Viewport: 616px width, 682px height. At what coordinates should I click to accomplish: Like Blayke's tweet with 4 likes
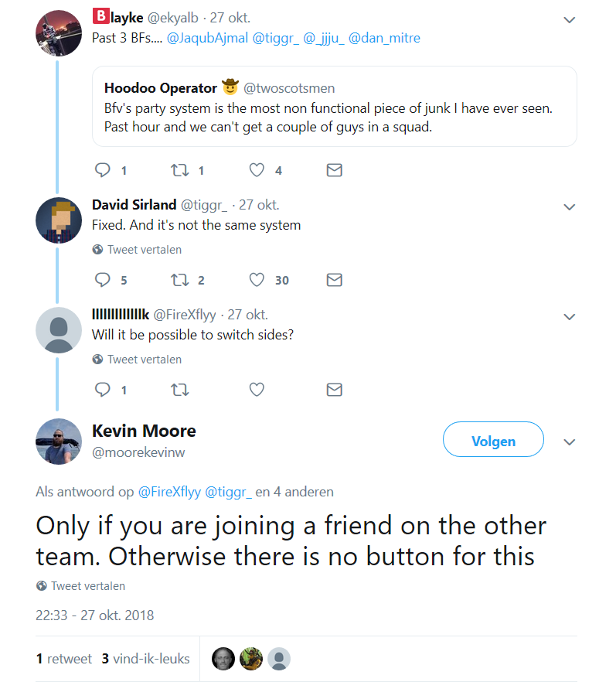[257, 170]
